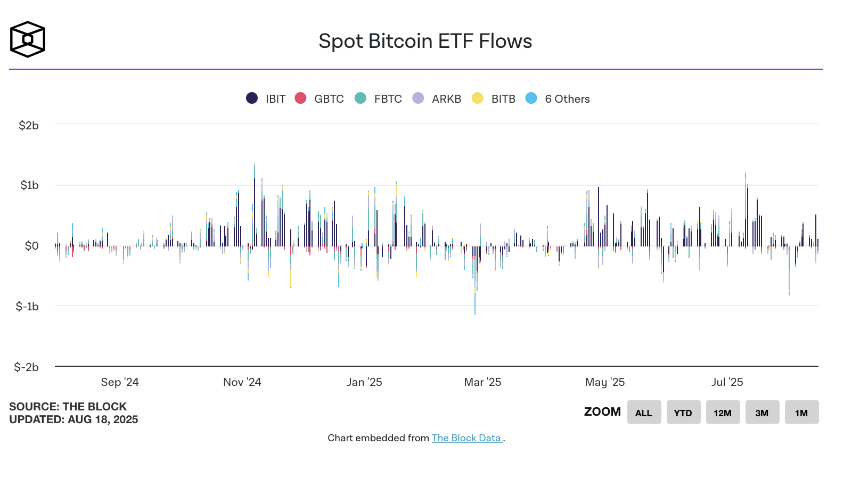The image size is (868, 478).
Task: Click The Block logo icon
Action: point(27,38)
